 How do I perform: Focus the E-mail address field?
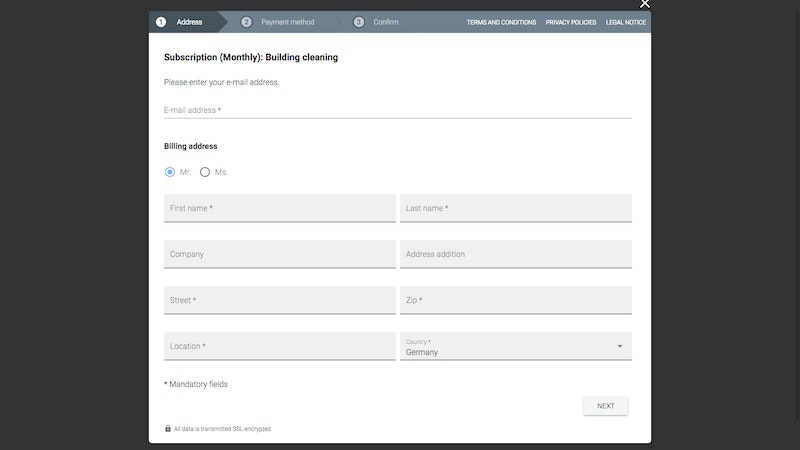[397, 110]
